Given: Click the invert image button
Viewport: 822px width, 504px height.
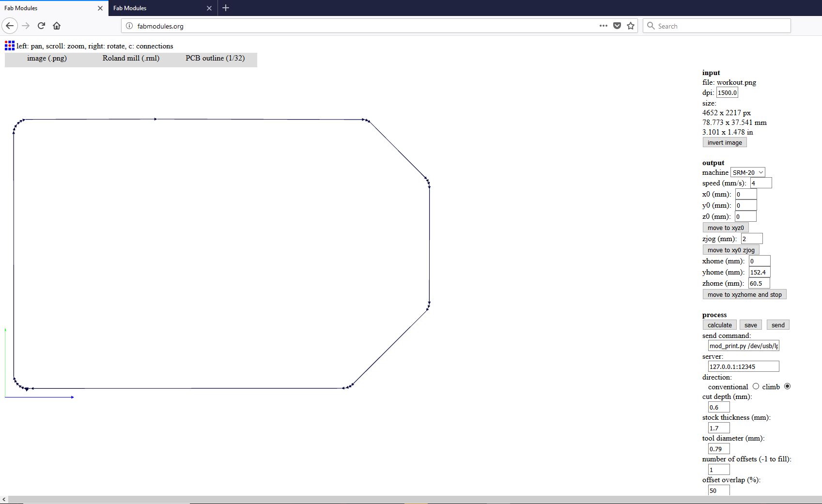Looking at the screenshot, I should click(x=725, y=142).
